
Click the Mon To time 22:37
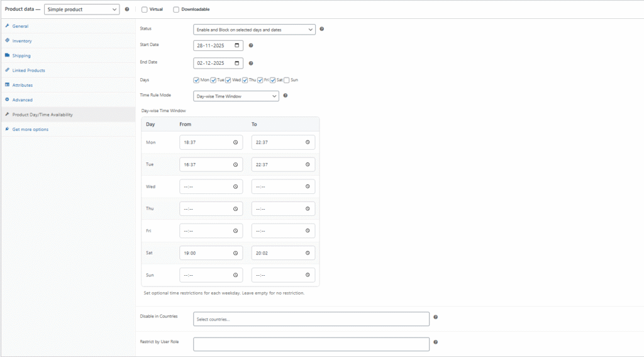[284, 142]
